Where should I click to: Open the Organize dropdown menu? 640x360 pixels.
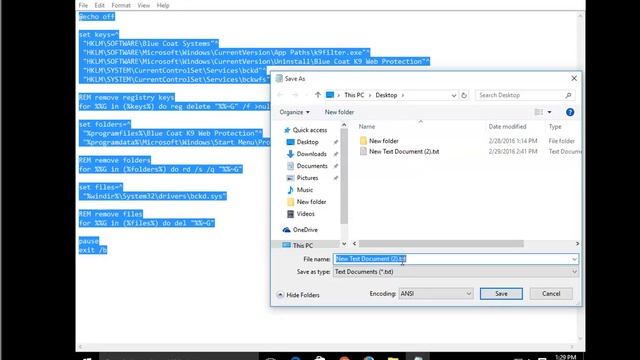pyautogui.click(x=294, y=112)
